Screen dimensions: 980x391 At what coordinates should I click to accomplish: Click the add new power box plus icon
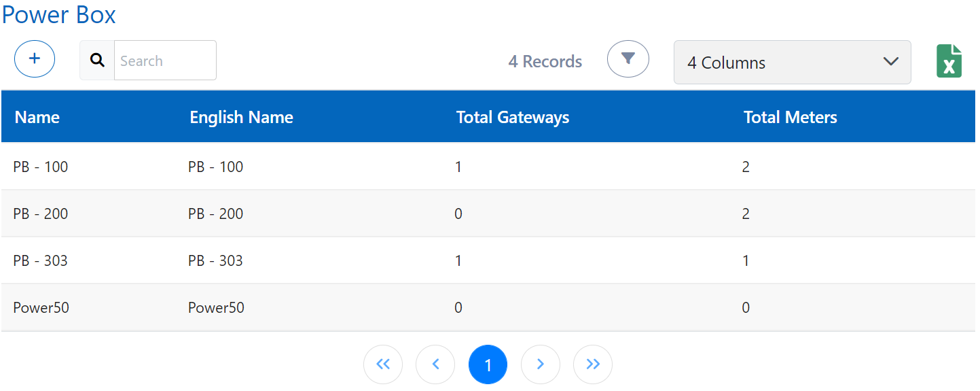click(x=35, y=58)
